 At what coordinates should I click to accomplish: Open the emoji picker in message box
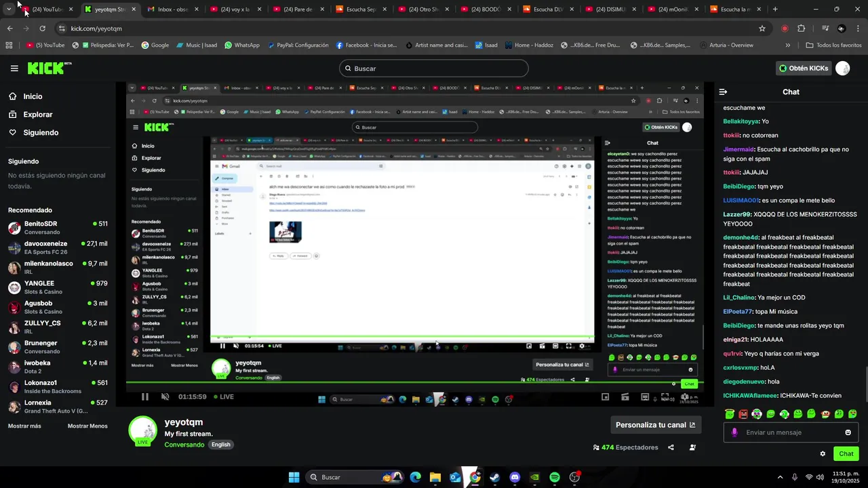(x=848, y=432)
